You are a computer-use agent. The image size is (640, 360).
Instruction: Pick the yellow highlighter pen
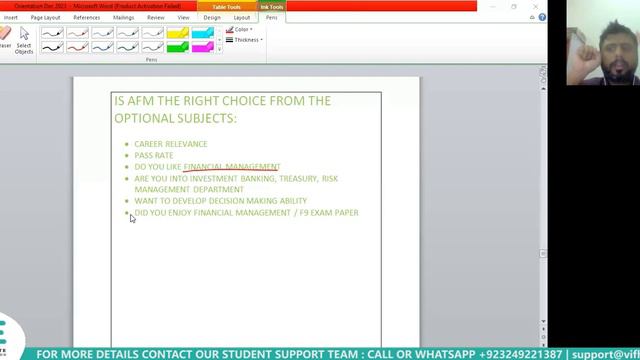tap(178, 33)
